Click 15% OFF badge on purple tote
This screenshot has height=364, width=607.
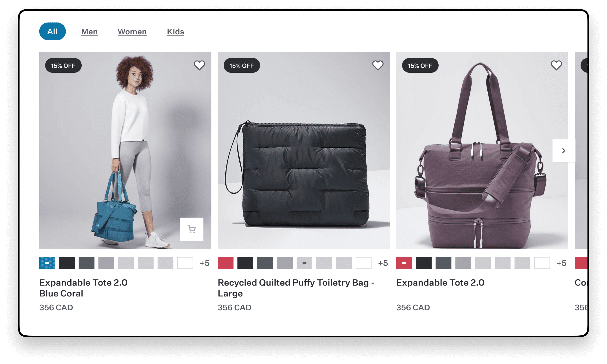click(420, 65)
